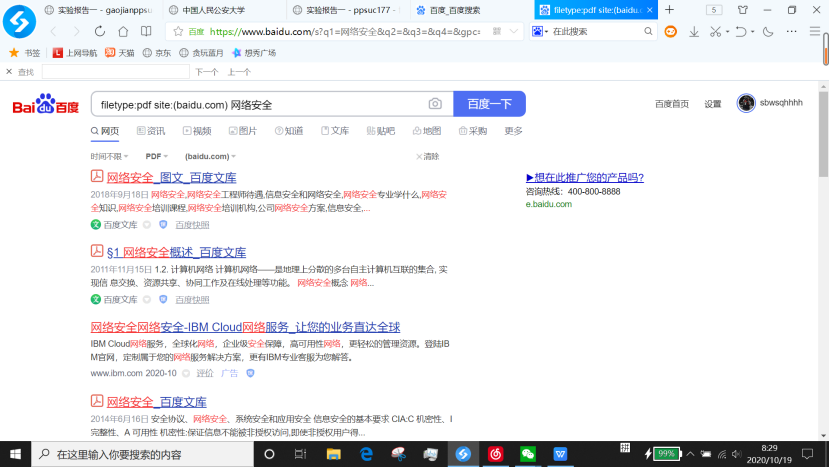Click the Baidu search query field
This screenshot has width=830, height=467.
coord(259,104)
